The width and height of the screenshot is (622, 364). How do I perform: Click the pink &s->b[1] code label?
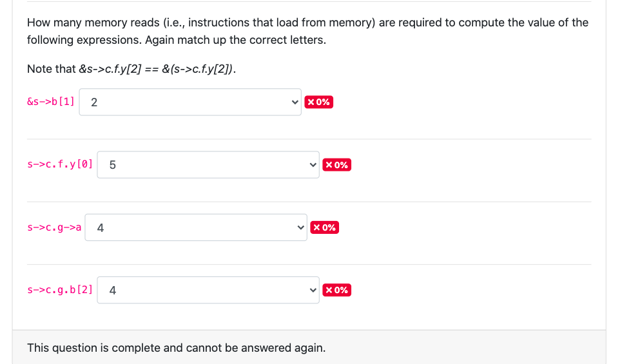tap(51, 102)
